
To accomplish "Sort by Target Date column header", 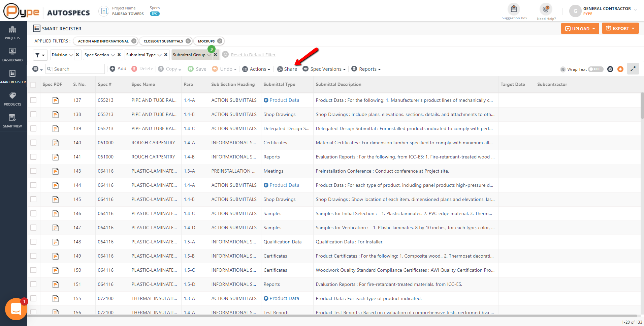I will click(x=513, y=85).
